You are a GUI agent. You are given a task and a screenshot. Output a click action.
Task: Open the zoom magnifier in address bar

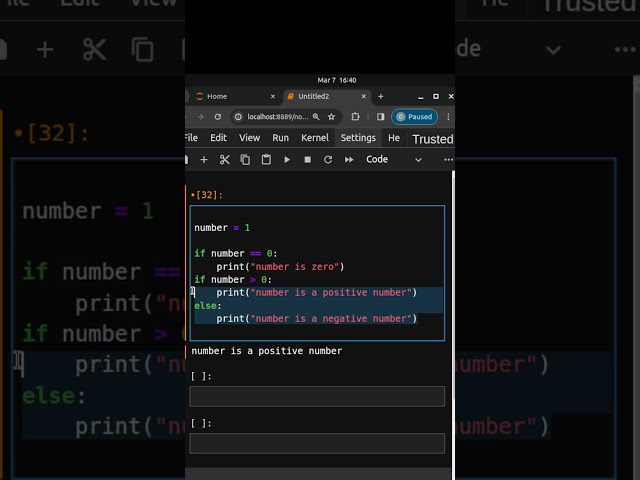[316, 117]
